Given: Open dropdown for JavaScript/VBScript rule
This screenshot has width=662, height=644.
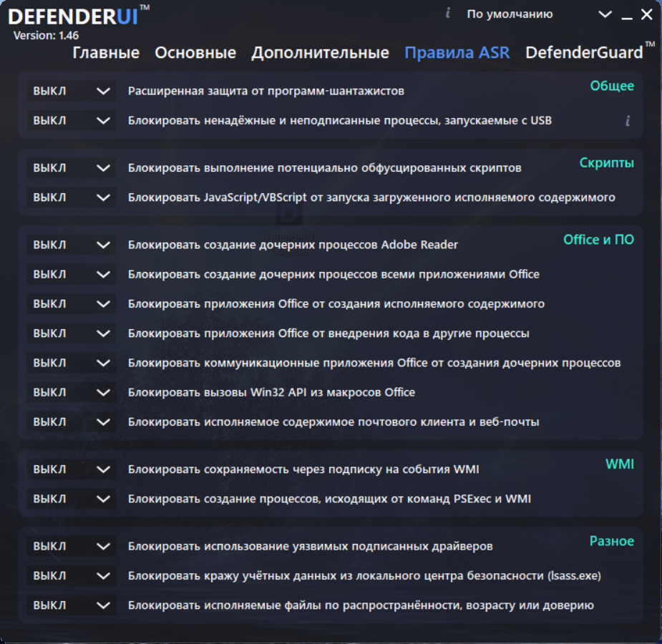Looking at the screenshot, I should point(72,197).
